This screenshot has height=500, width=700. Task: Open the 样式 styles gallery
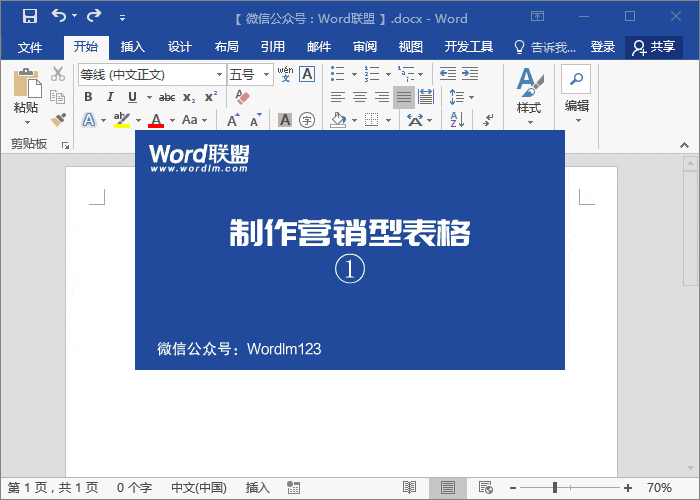pos(529,96)
